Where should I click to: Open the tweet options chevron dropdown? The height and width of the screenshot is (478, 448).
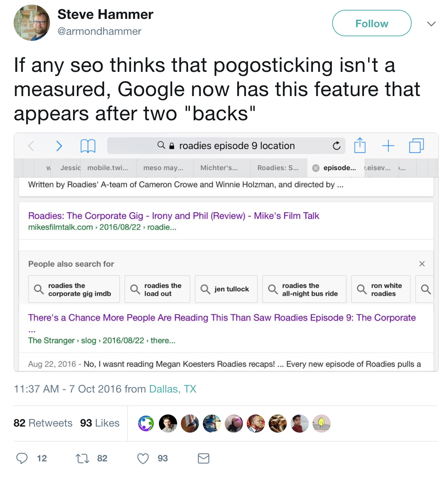pyautogui.click(x=431, y=24)
